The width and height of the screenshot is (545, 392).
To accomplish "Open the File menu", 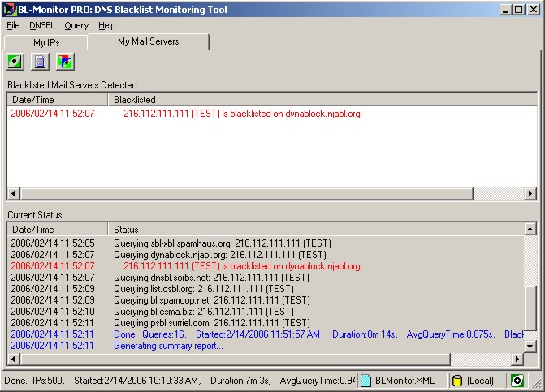I will click(13, 25).
